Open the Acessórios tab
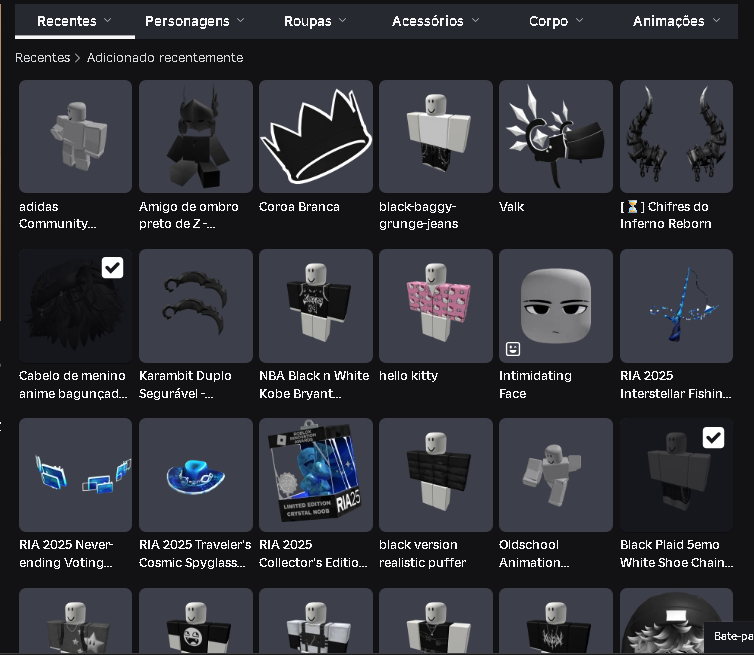754x655 pixels. pos(435,20)
